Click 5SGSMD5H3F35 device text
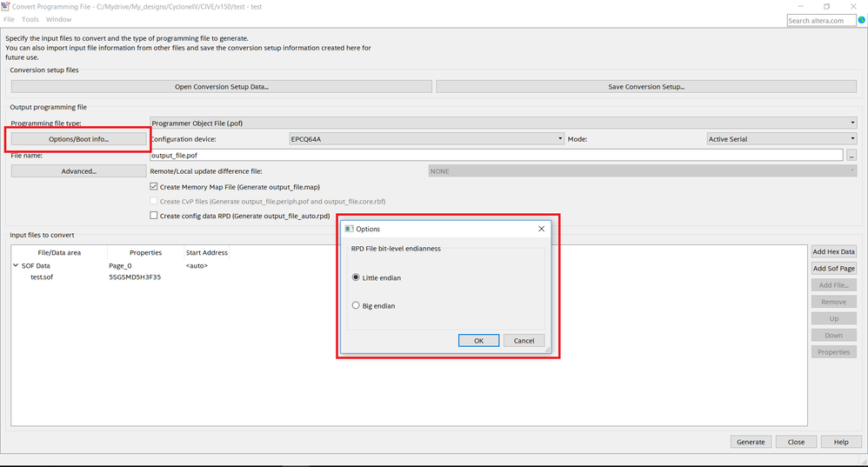 click(135, 277)
